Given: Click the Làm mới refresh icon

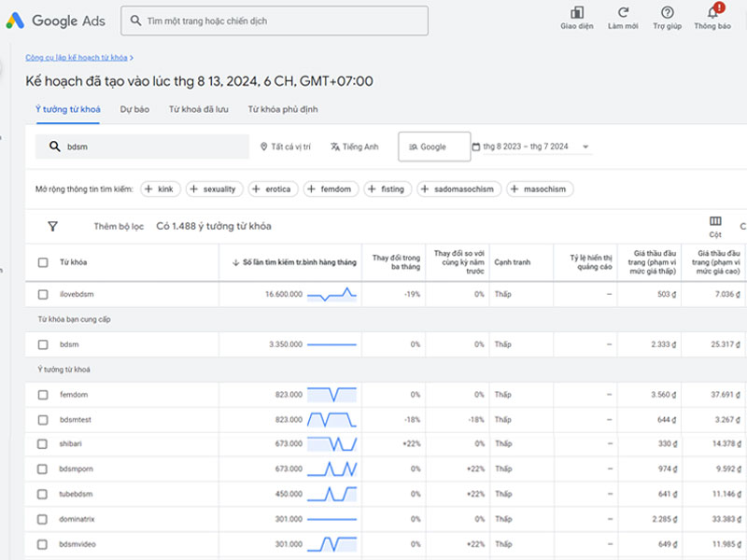Looking at the screenshot, I should point(623,12).
